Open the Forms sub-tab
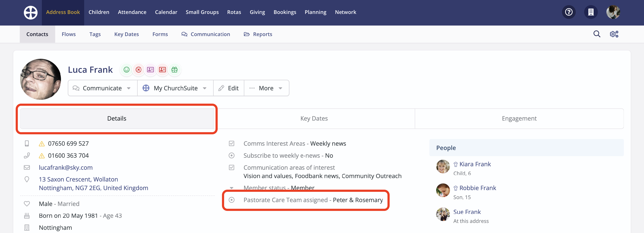This screenshot has height=233, width=644. [160, 34]
